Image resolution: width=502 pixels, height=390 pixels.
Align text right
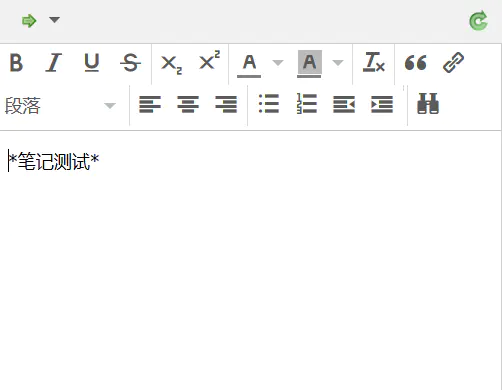pos(226,104)
